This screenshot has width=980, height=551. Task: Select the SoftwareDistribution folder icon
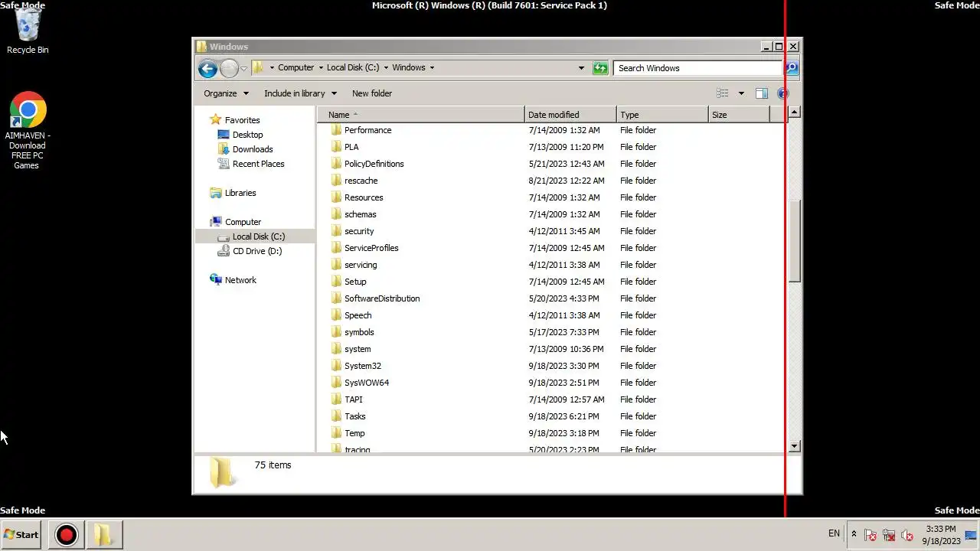click(336, 298)
